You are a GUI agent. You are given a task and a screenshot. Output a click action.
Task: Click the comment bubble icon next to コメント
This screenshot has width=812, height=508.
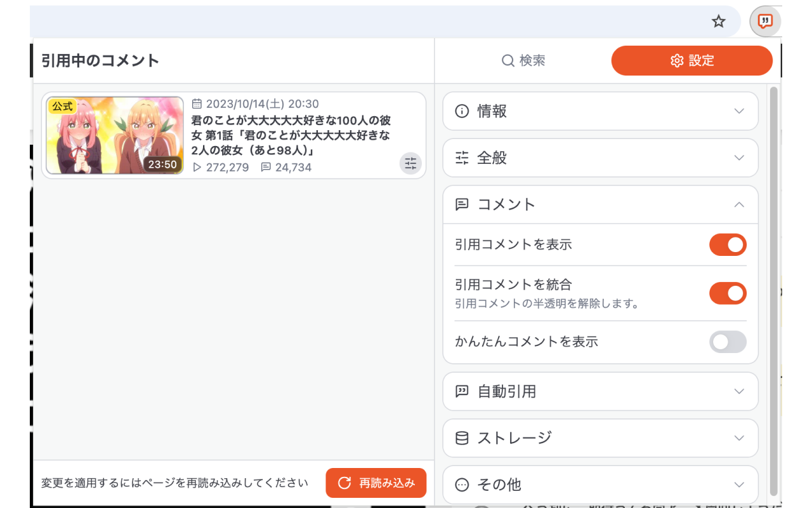point(461,204)
